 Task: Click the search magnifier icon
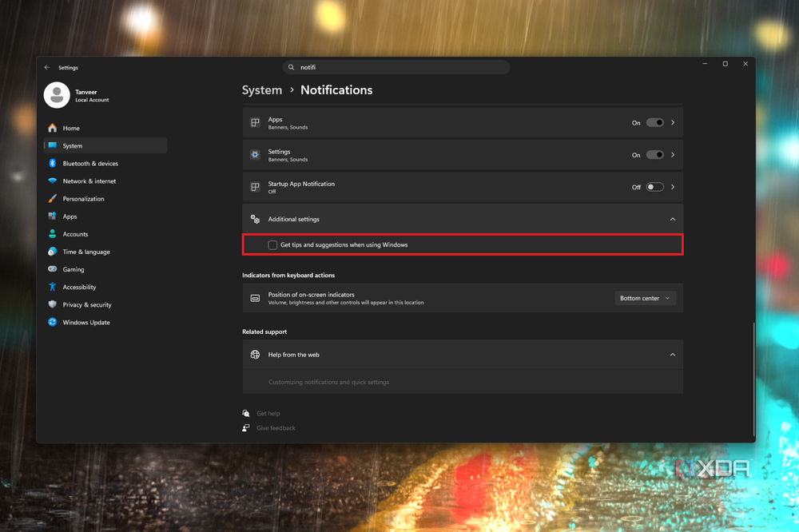coord(292,67)
